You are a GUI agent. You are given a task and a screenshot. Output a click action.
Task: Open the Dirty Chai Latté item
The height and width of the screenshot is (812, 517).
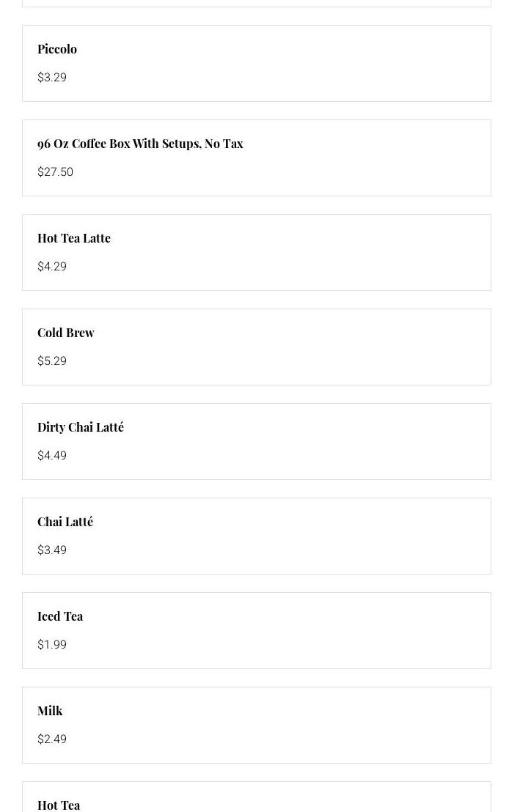click(81, 427)
